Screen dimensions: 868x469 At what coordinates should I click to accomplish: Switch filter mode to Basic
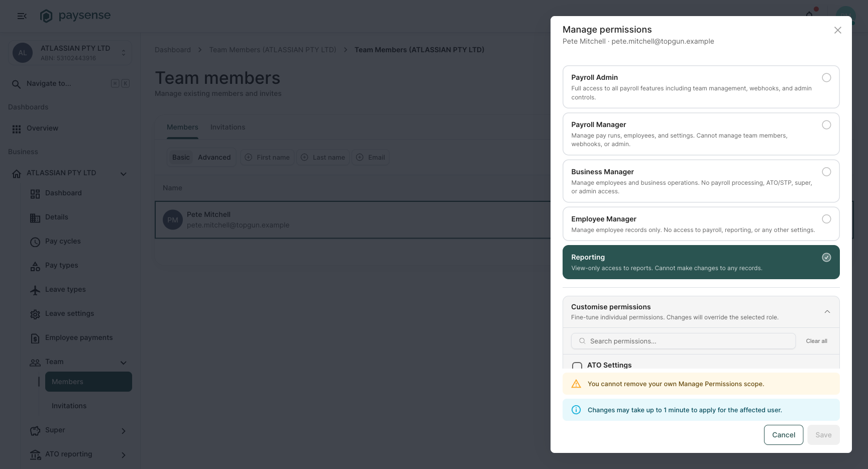click(181, 157)
